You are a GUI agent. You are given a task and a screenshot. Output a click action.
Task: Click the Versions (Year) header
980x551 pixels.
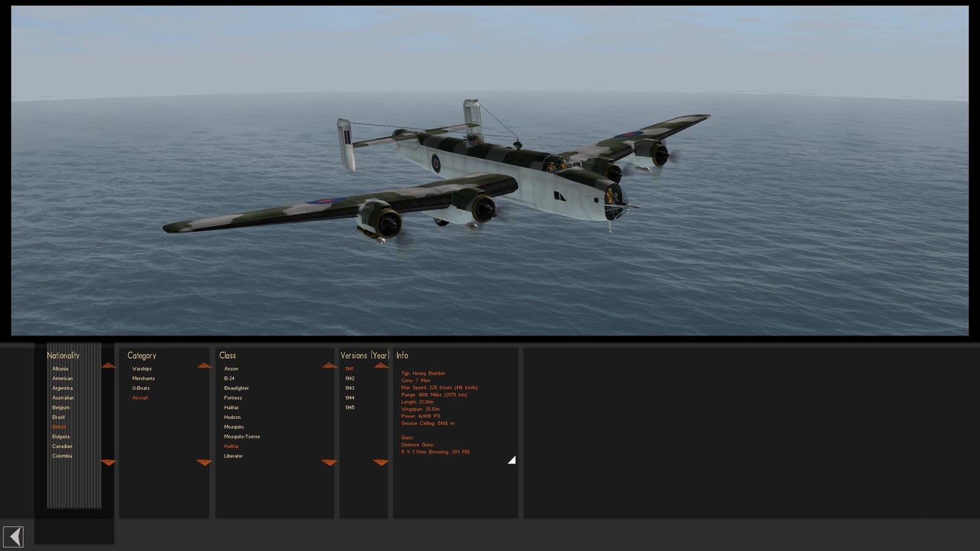tap(365, 356)
